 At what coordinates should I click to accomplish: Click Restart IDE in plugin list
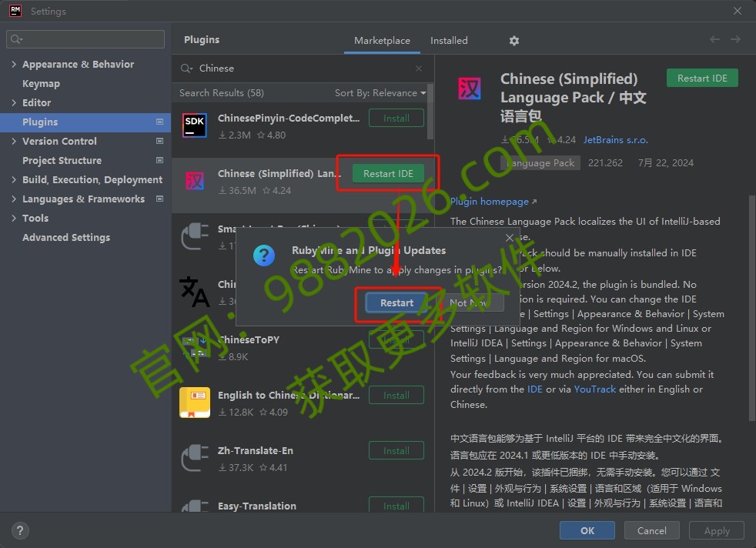(388, 173)
